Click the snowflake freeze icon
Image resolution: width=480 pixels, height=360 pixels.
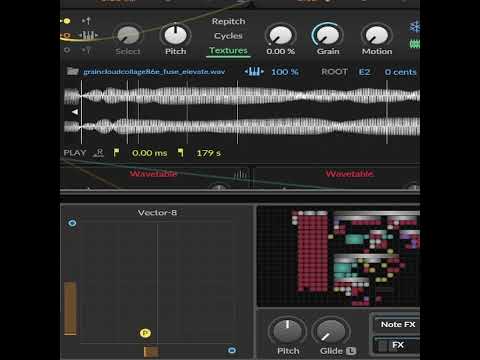click(415, 27)
